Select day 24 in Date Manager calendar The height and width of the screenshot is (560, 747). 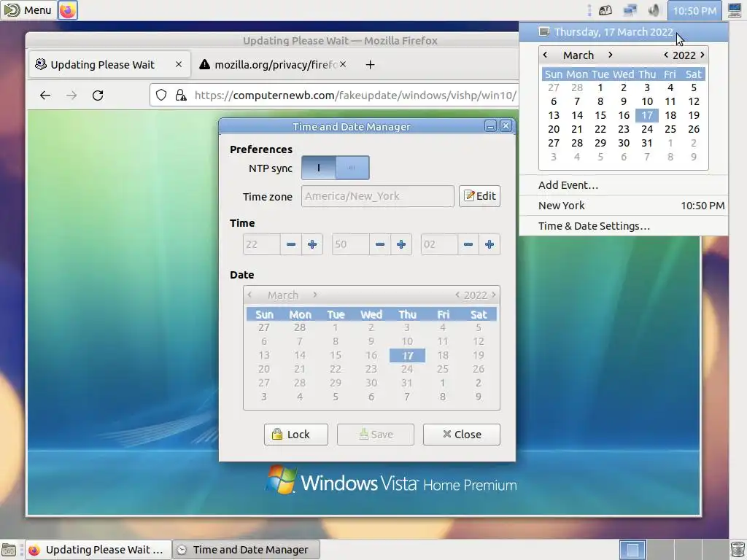tap(407, 369)
